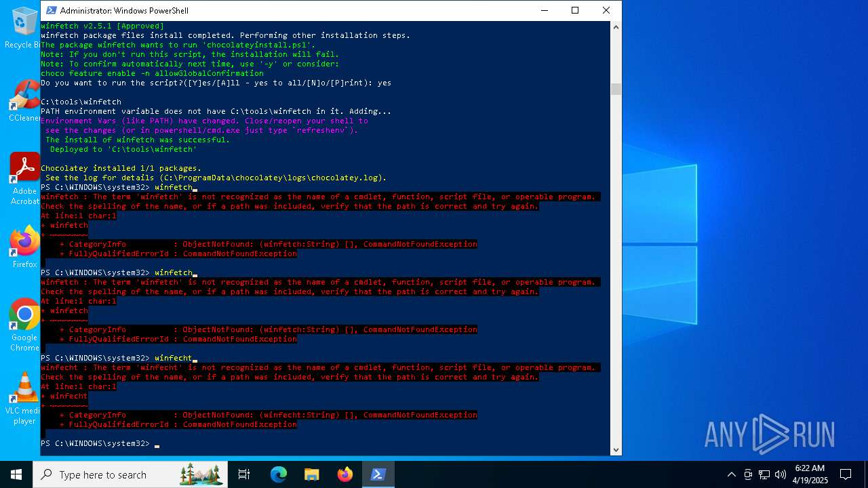This screenshot has height=488, width=868.
Task: Click the 'C:\tools\winfetch' path line
Action: tap(81, 102)
